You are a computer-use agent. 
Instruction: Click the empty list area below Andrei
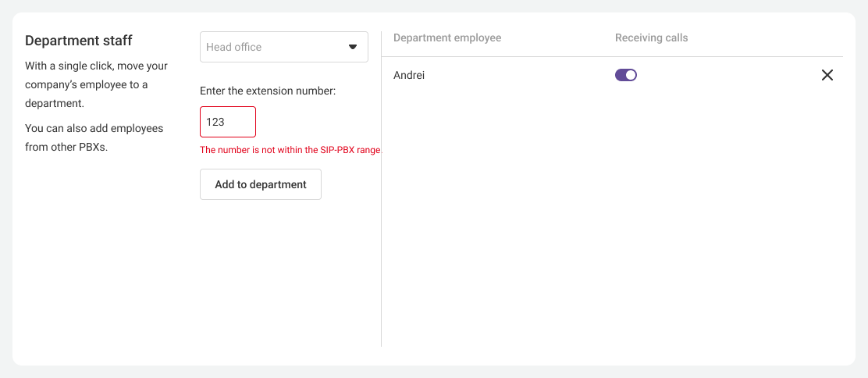[x=612, y=219]
